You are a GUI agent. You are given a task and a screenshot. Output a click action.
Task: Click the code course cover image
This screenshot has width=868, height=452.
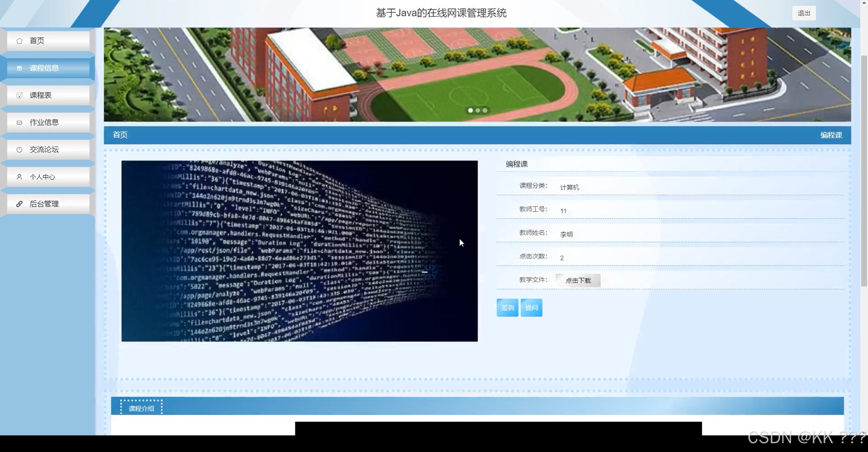point(299,251)
